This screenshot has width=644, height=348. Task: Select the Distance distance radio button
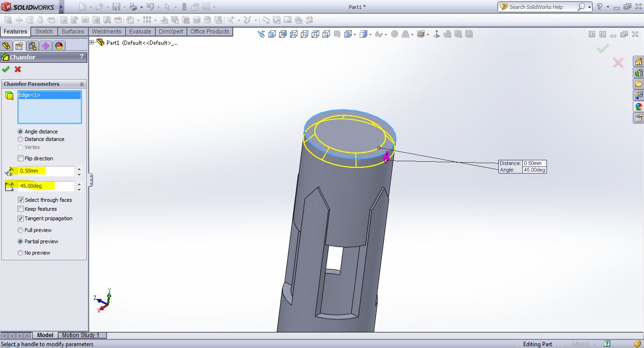(x=20, y=139)
